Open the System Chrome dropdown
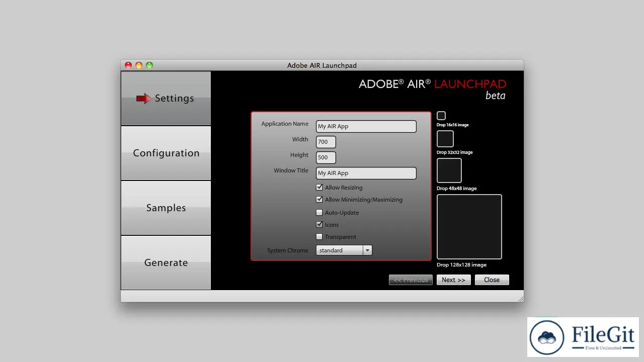 [344, 250]
